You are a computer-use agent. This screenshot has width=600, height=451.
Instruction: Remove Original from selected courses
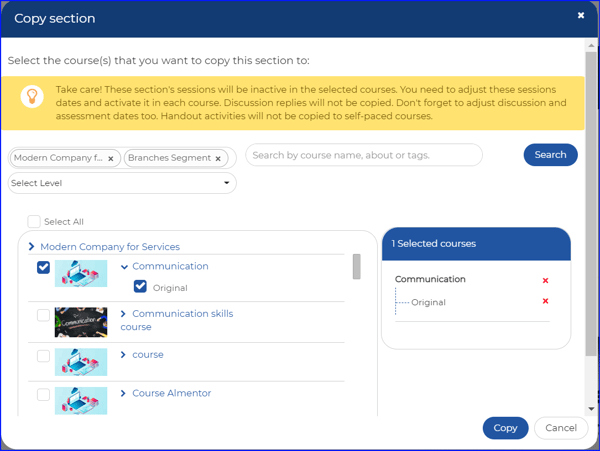tap(545, 301)
